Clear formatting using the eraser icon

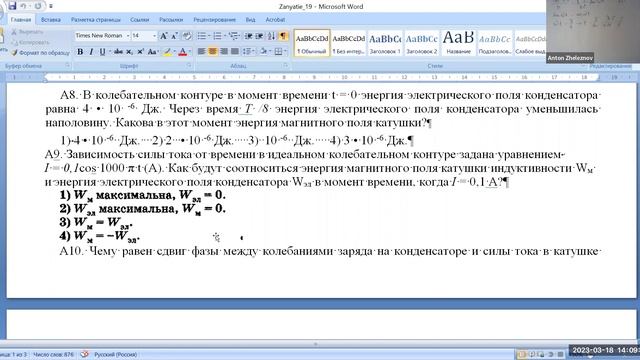pyautogui.click(x=187, y=36)
